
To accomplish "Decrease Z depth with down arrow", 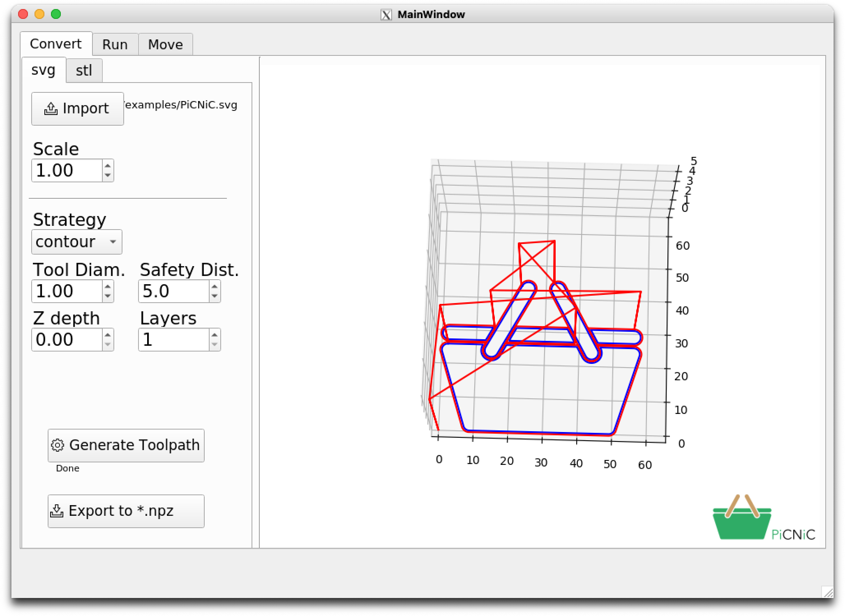I will tap(108, 345).
